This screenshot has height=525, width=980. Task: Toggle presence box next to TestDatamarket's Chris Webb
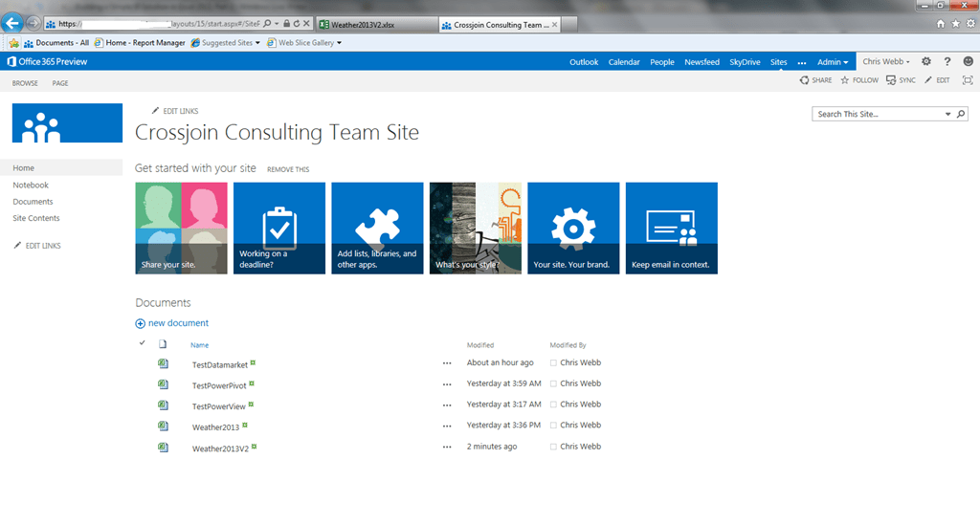click(x=553, y=362)
